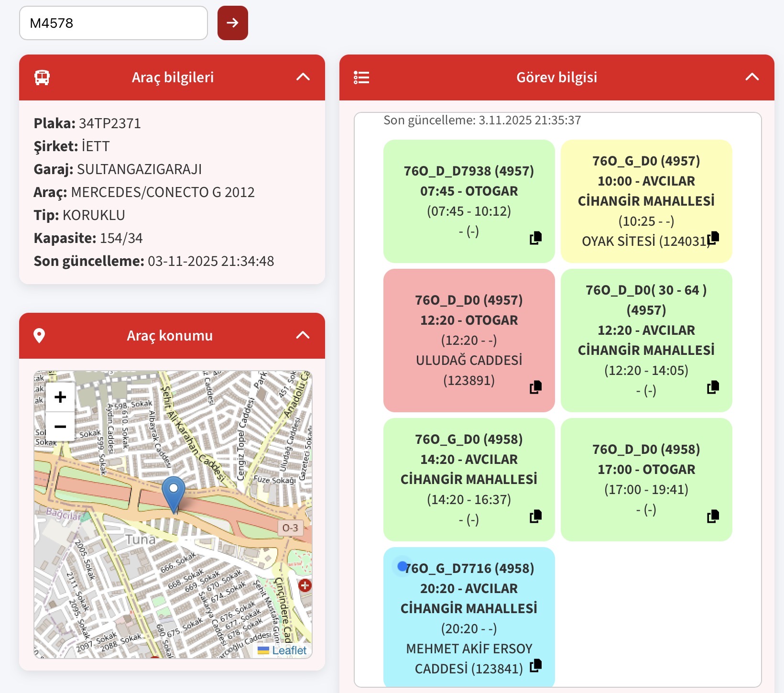The image size is (784, 693).
Task: Click the M4578 vehicle code input field
Action: (113, 23)
